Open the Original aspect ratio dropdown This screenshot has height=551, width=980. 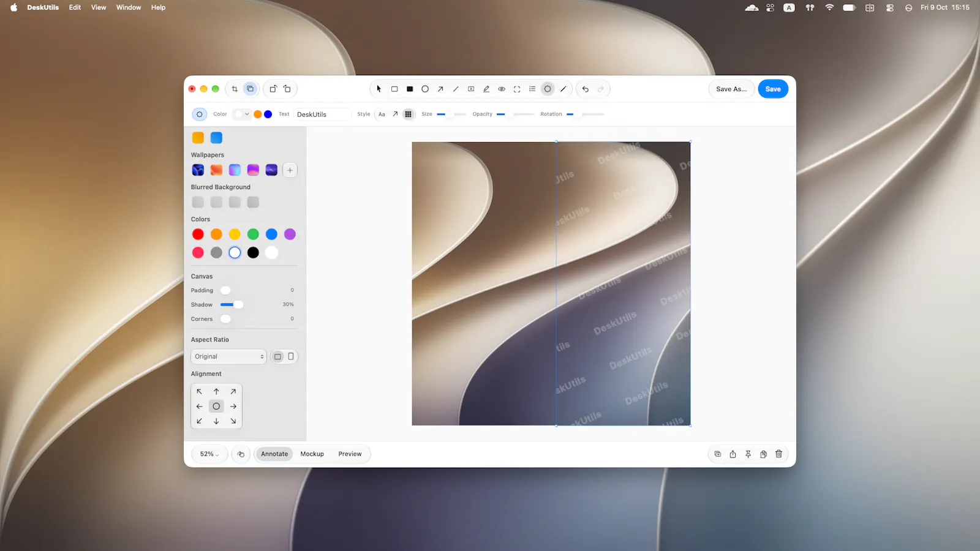click(228, 356)
